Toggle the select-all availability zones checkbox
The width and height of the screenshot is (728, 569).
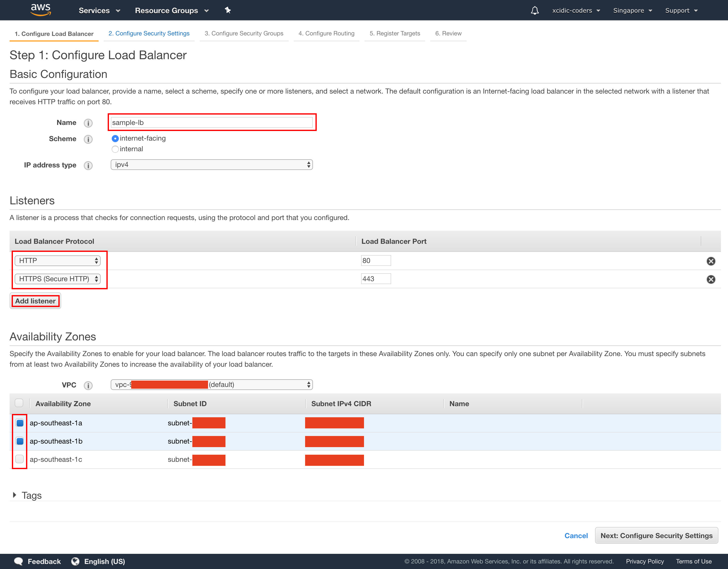click(x=19, y=403)
